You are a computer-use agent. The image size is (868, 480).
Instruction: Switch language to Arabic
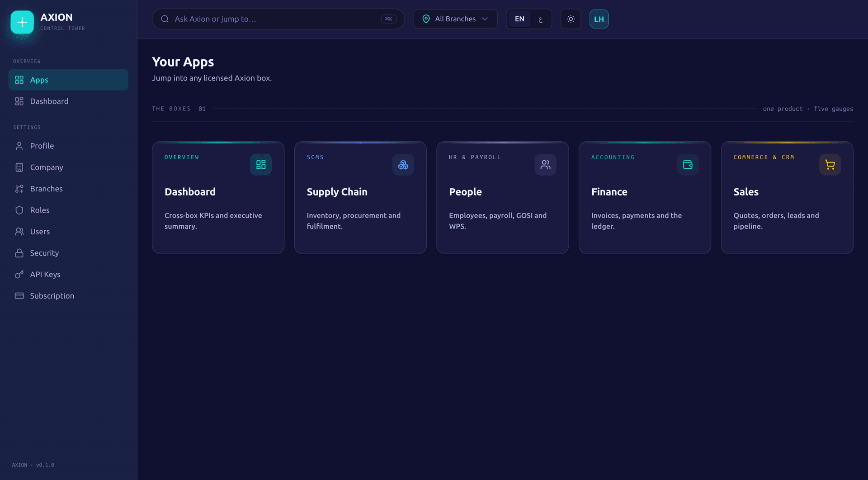point(541,19)
